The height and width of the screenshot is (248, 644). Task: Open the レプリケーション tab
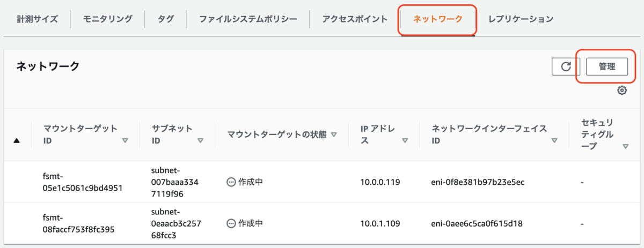pos(521,19)
